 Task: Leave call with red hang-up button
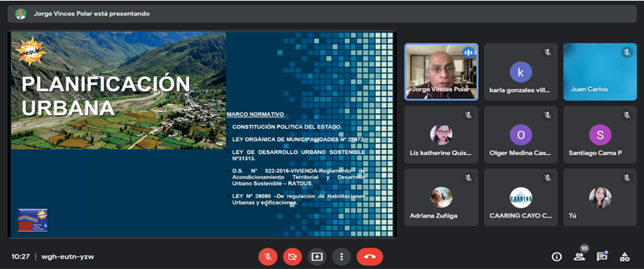(x=370, y=257)
